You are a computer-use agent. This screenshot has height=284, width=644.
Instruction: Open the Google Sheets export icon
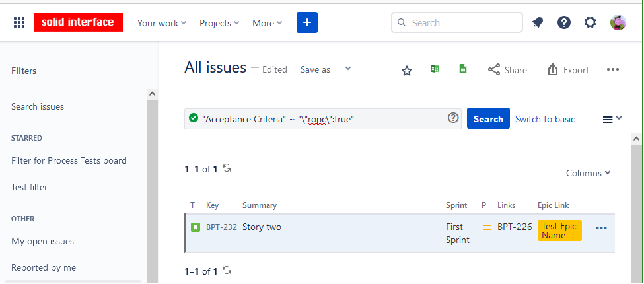[464, 69]
